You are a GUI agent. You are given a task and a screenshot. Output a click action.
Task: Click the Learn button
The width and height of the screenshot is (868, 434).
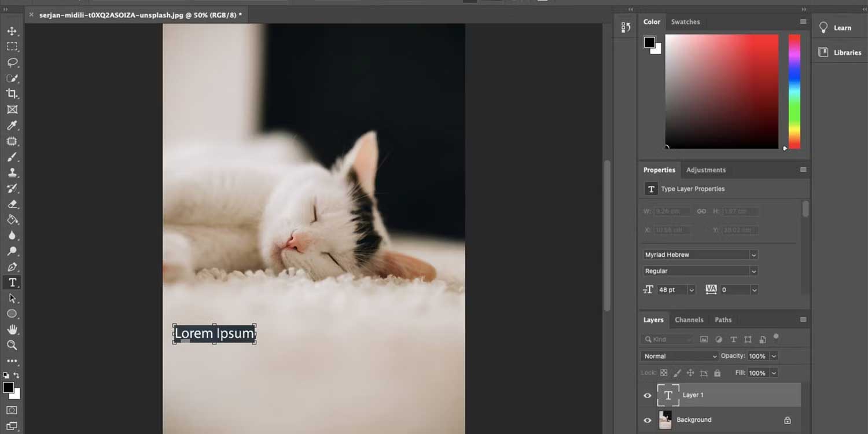pos(842,27)
